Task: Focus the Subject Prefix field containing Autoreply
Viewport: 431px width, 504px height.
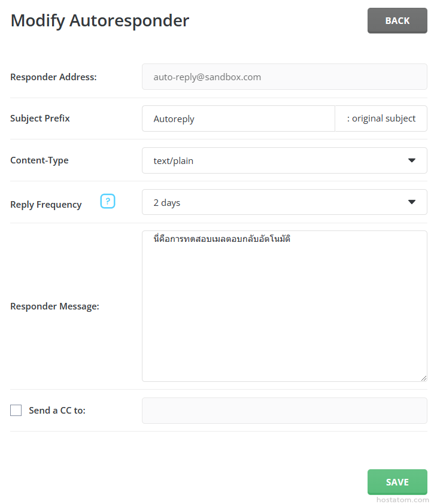Action: [x=238, y=119]
